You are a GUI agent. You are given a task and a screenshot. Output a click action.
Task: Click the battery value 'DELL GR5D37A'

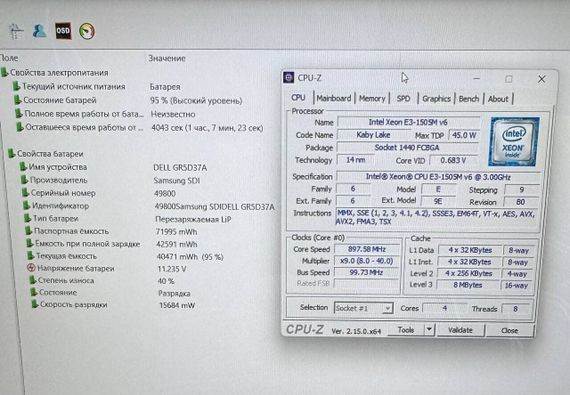[180, 168]
